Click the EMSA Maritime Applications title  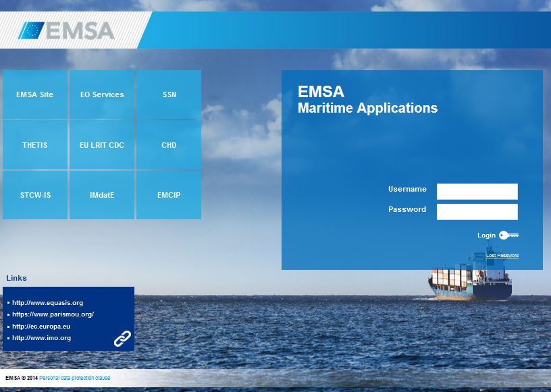(367, 99)
